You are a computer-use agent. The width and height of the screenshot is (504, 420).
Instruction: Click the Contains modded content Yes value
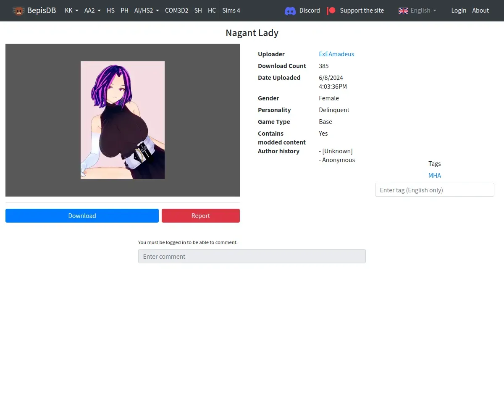coord(323,134)
